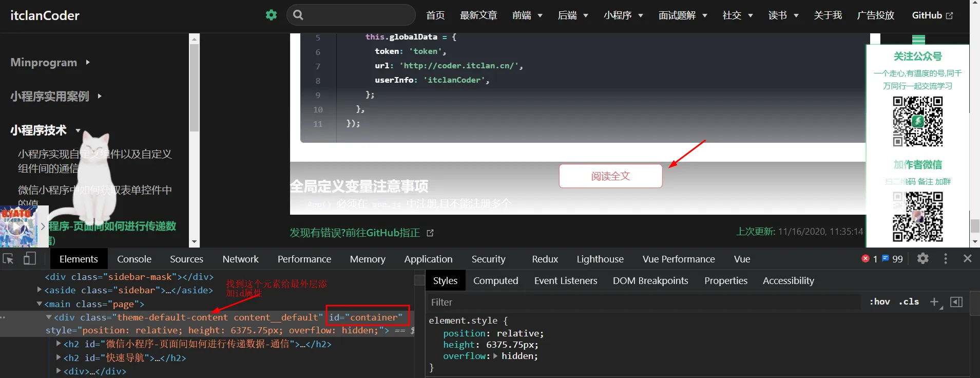Open the Computed styles tab
Image resolution: width=980 pixels, height=378 pixels.
pos(495,280)
